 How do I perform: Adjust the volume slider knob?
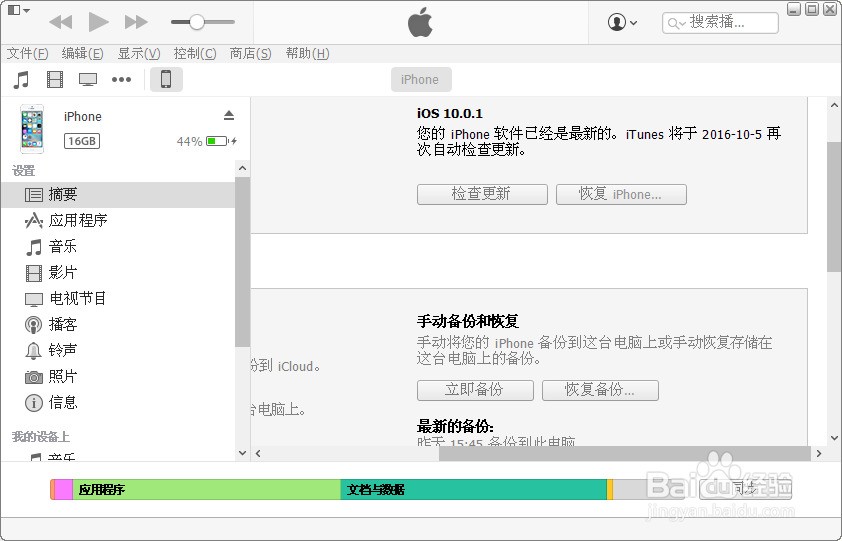click(197, 22)
